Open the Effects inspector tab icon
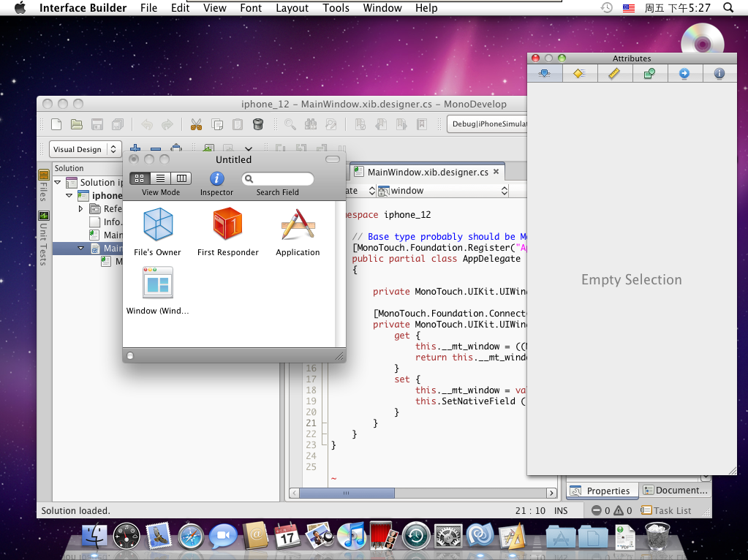Viewport: 748px width, 560px height. coord(579,73)
